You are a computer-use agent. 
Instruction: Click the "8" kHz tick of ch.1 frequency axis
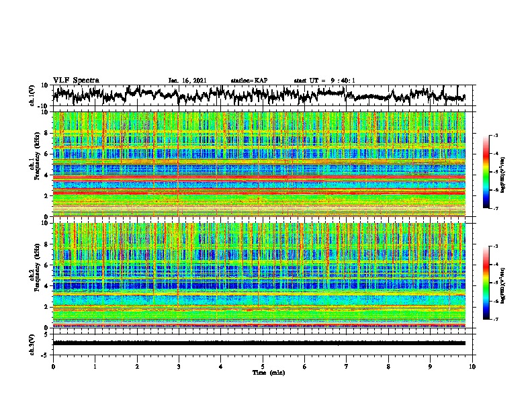(46, 133)
